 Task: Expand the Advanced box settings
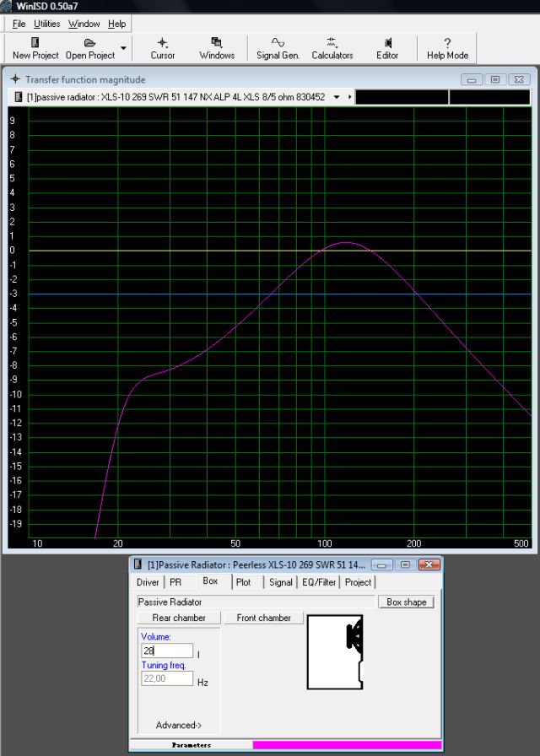[x=179, y=725]
